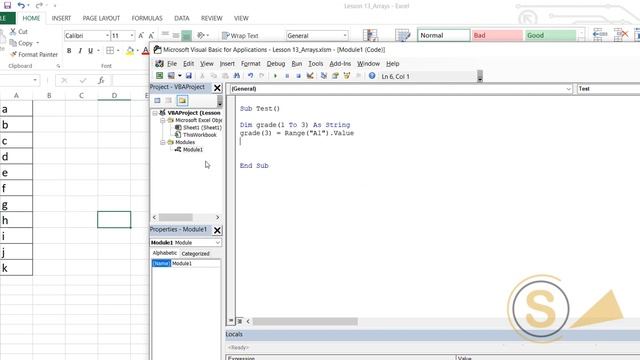Collapse the VBAProject tree node
Viewport: 640px width, 360px height.
pos(155,113)
